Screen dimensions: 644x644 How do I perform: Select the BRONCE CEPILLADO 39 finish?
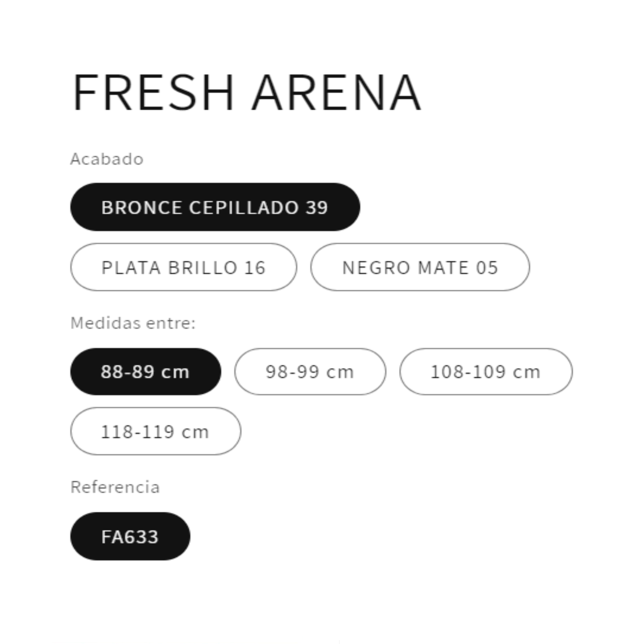pos(215,207)
